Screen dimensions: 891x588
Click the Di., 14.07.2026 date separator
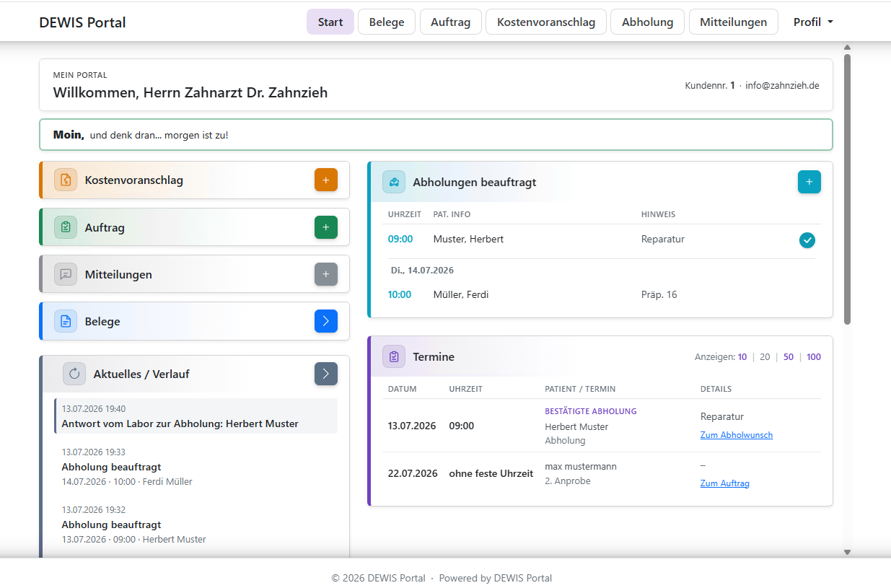(x=422, y=270)
